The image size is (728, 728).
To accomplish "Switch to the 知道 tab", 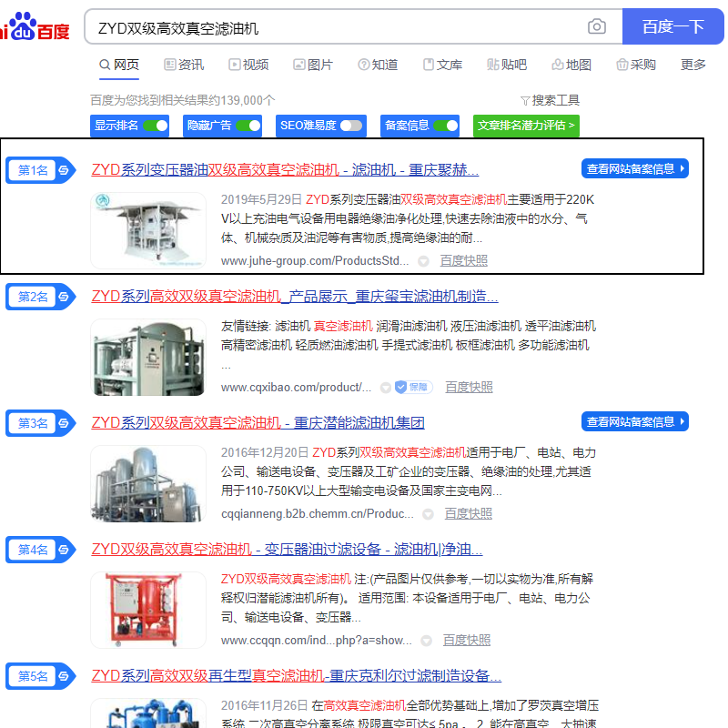I will 378,65.
